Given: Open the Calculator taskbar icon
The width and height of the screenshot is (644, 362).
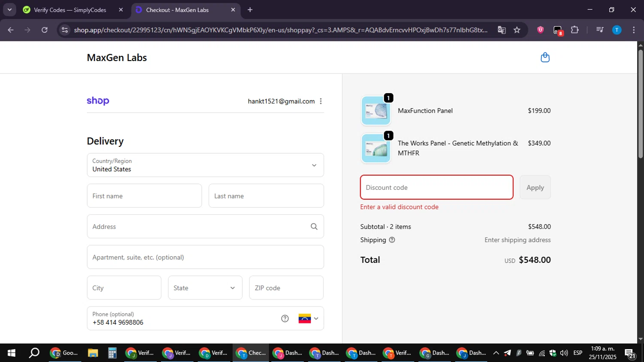Looking at the screenshot, I should tap(112, 353).
